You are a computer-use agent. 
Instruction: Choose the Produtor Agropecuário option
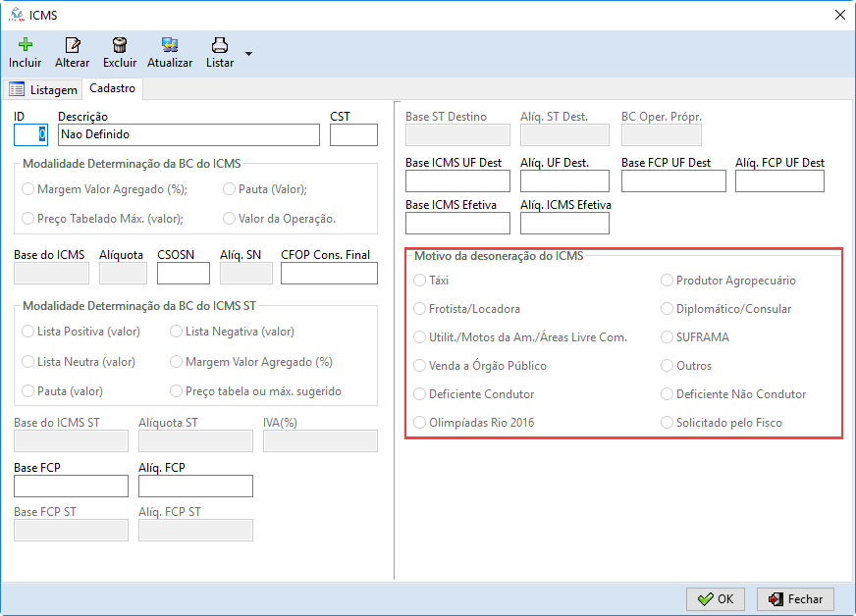point(668,281)
